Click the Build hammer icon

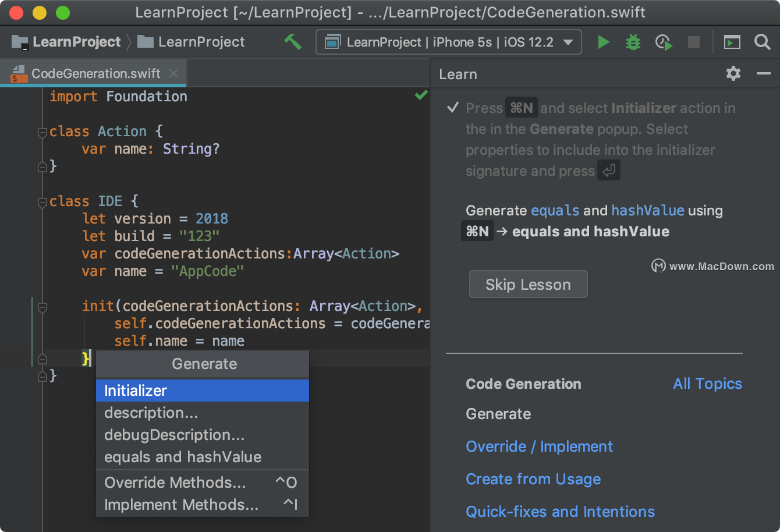tap(293, 42)
